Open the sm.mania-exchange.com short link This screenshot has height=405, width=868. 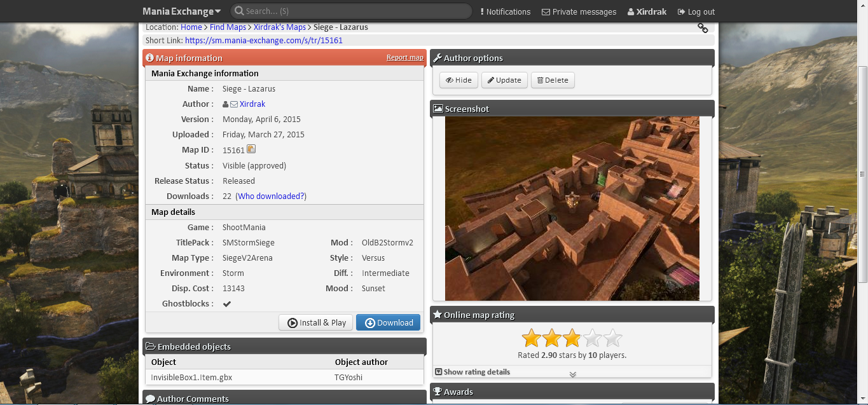point(264,40)
